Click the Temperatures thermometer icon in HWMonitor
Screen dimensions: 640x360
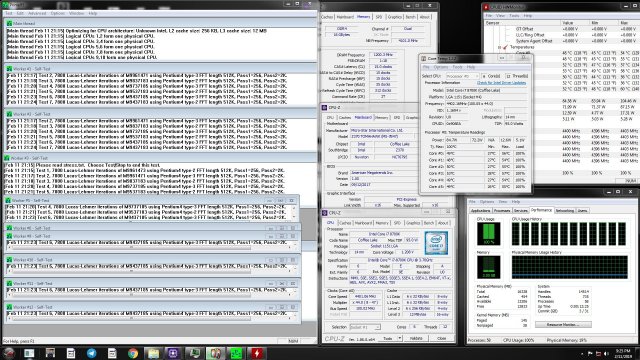505,47
